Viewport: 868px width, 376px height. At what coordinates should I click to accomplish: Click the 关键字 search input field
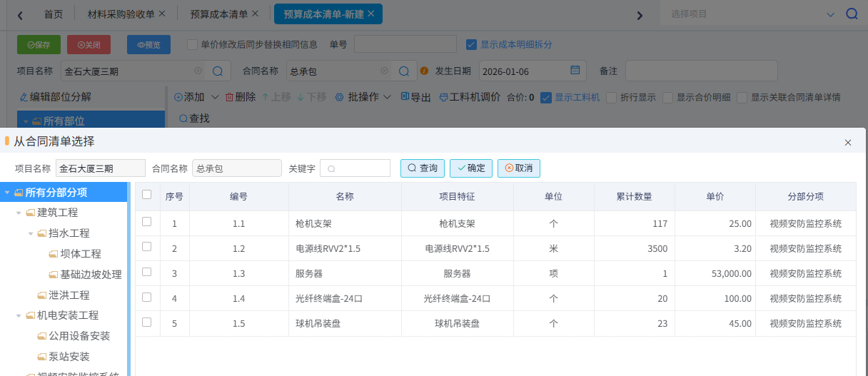coord(360,168)
